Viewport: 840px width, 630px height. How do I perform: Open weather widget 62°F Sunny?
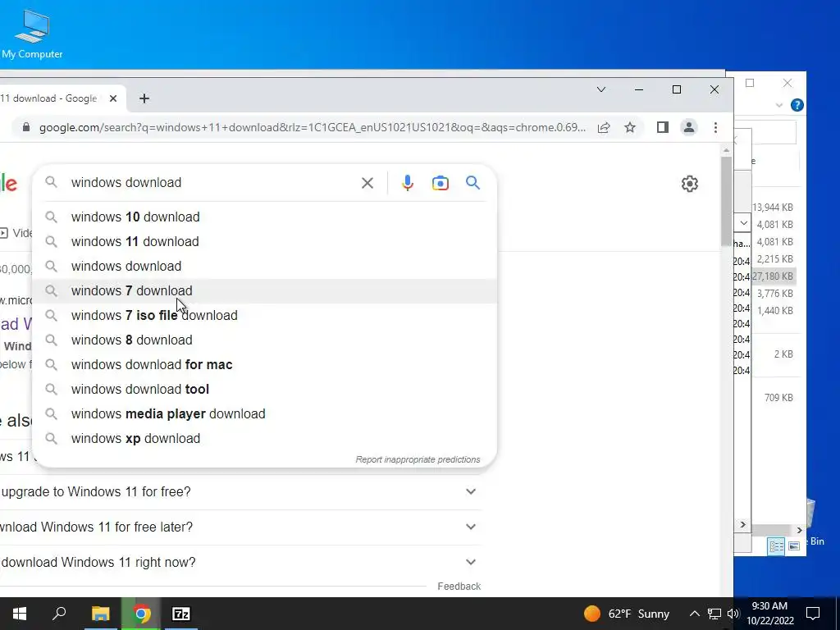tap(626, 614)
